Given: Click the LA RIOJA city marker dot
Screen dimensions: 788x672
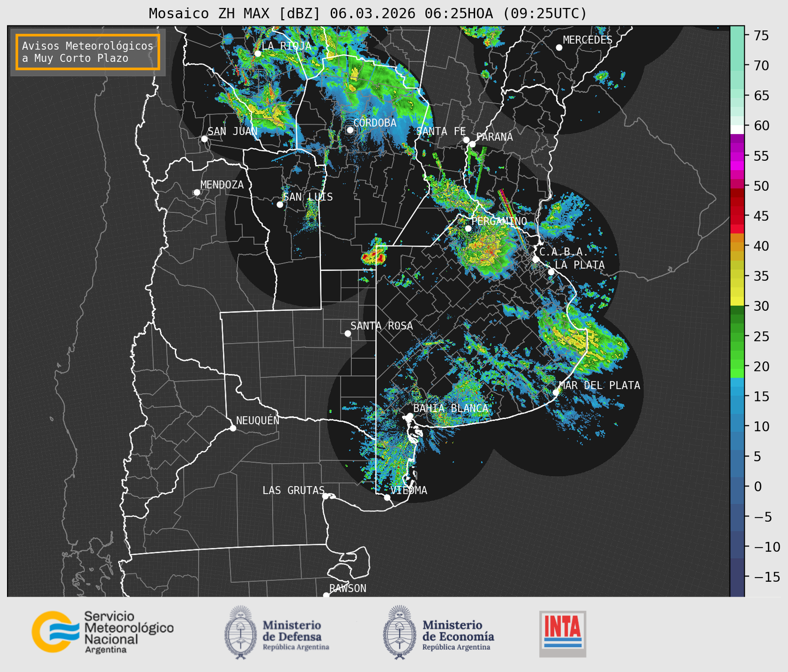Looking at the screenshot, I should [x=257, y=54].
